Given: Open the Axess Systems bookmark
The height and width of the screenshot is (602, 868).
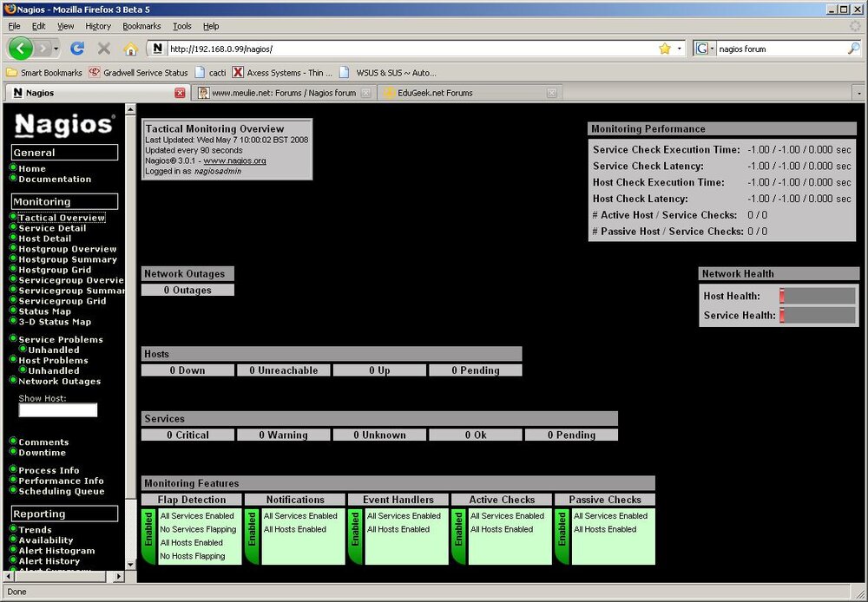Looking at the screenshot, I should click(282, 73).
